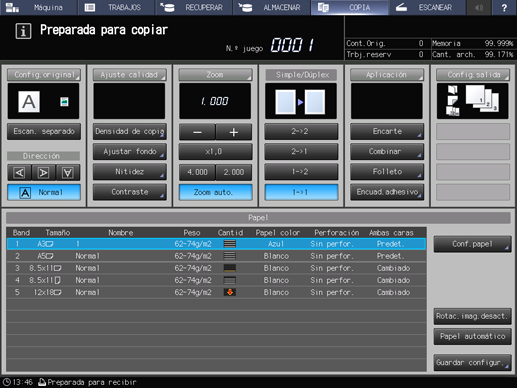Open Nitidez settings
This screenshot has height=388, width=517.
pos(129,172)
